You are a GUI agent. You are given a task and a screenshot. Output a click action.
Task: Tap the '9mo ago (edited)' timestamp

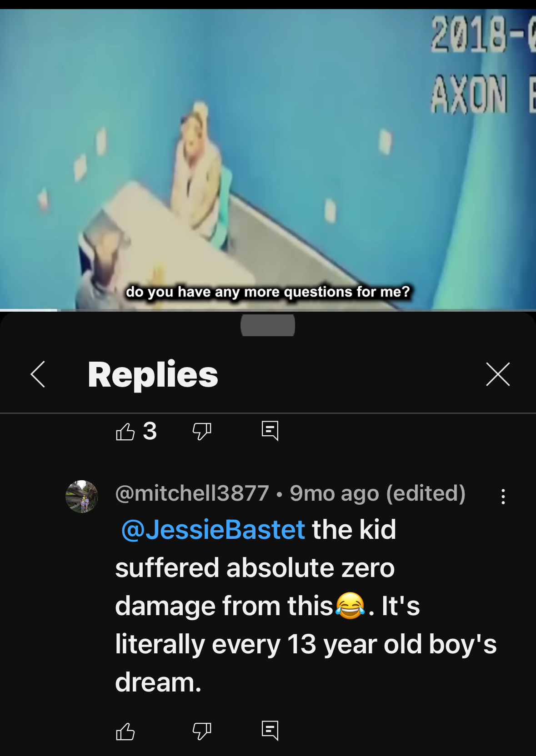click(377, 493)
